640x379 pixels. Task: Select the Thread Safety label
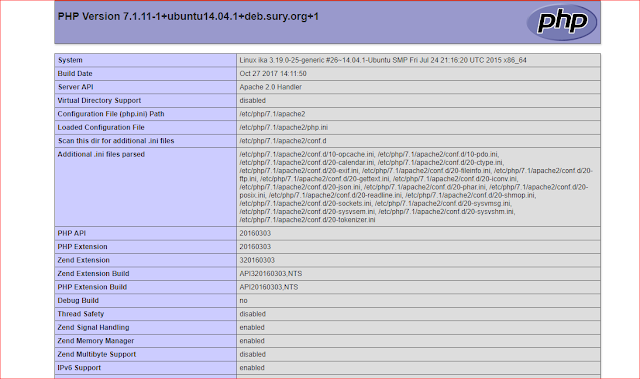coord(81,314)
